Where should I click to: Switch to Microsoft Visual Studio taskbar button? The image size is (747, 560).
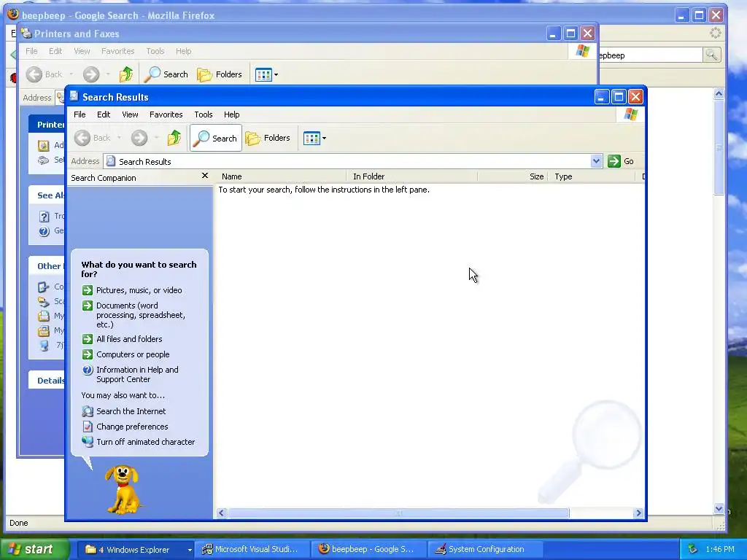pos(253,550)
